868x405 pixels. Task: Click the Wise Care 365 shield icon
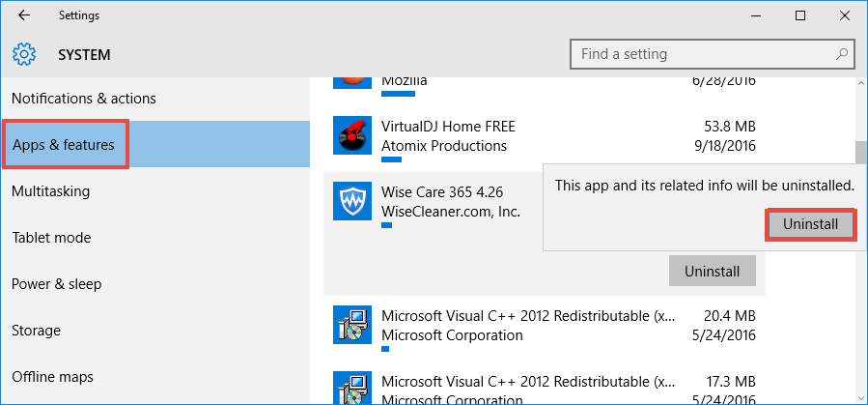pos(351,202)
